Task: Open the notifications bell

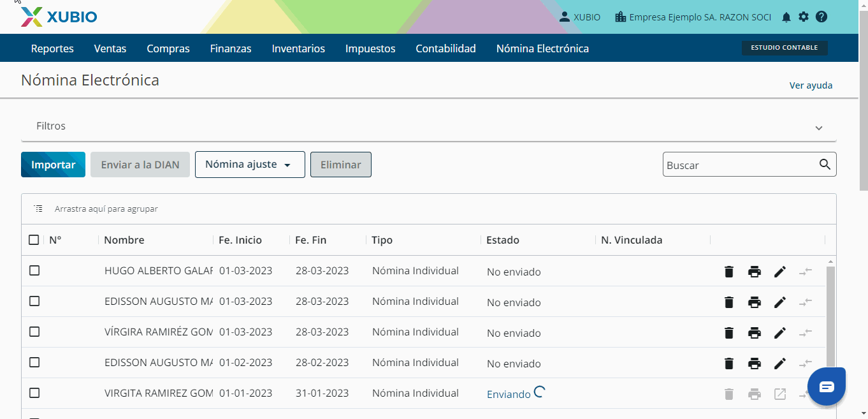Action: click(786, 17)
